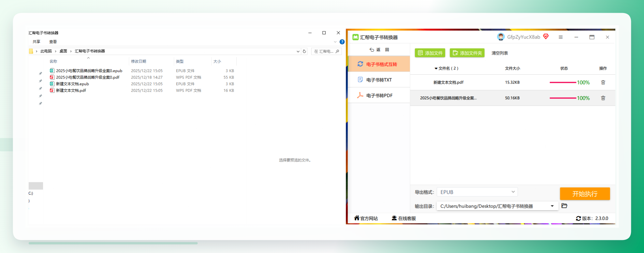The image size is (644, 253).
Task: Click the EPUB icon of 新建文本文档.epub
Action: (52, 84)
